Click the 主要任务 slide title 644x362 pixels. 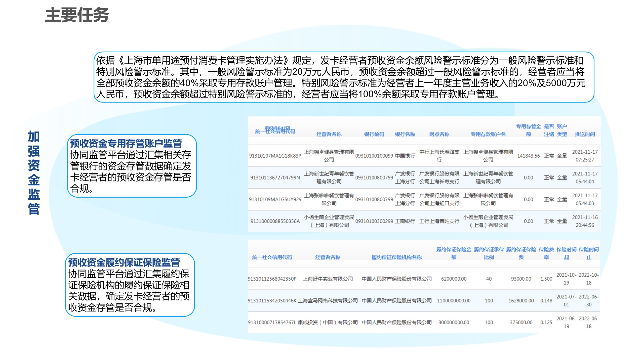point(77,15)
